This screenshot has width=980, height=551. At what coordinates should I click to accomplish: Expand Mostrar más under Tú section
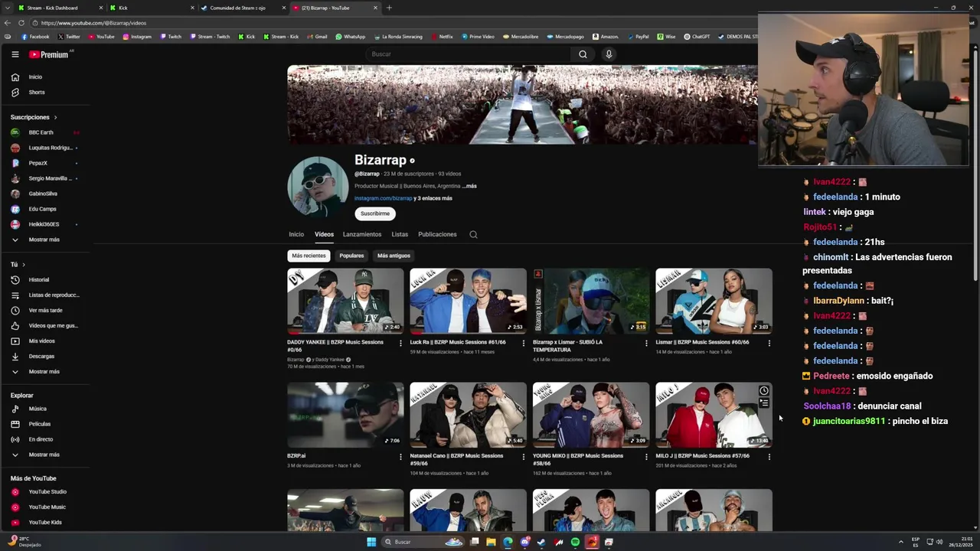(x=44, y=371)
